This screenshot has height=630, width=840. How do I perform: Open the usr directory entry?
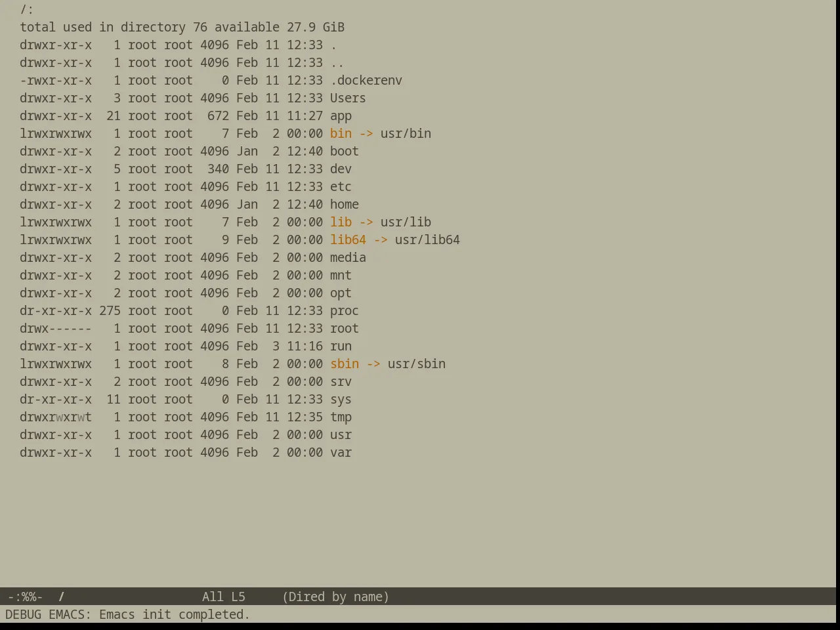point(341,434)
